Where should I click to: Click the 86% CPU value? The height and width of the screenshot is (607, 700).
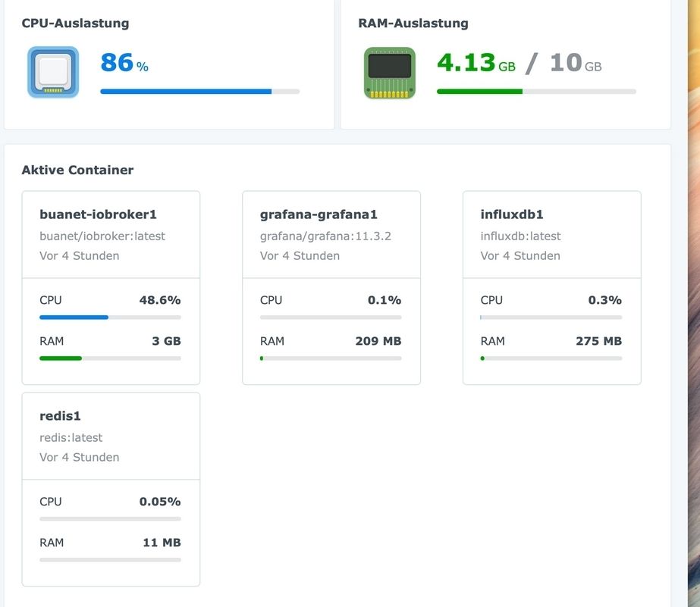[x=124, y=63]
